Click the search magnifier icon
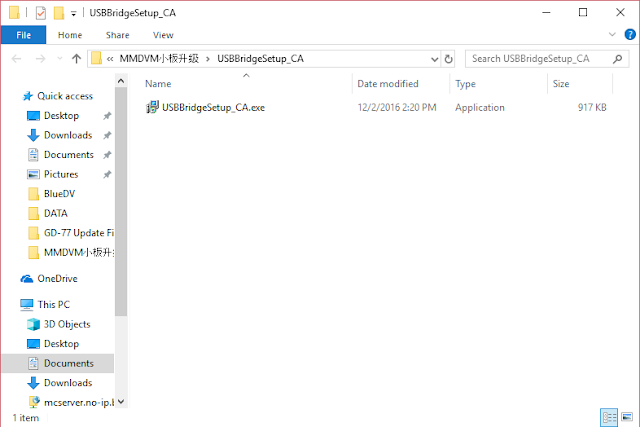Viewport: 640px width, 427px height. [618, 59]
